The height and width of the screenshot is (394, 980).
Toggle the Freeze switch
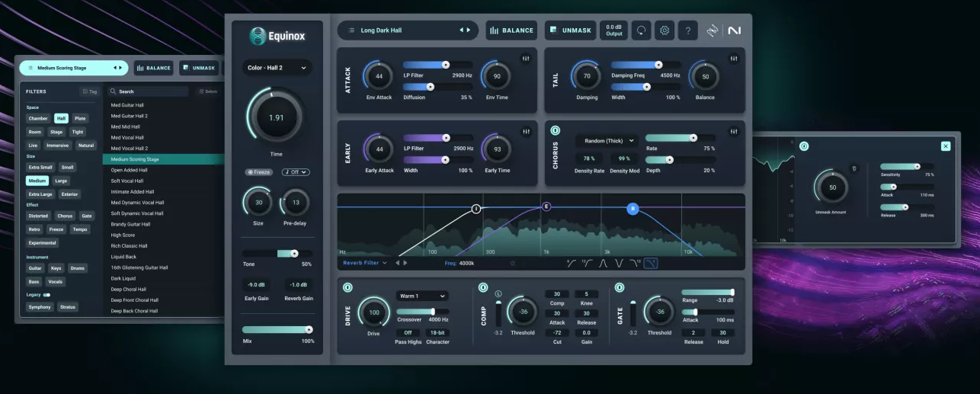[258, 172]
